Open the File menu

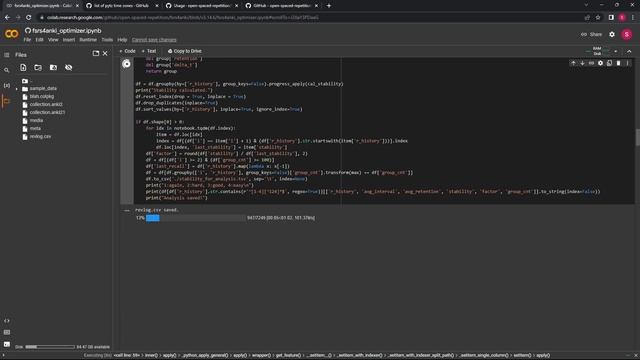27,40
